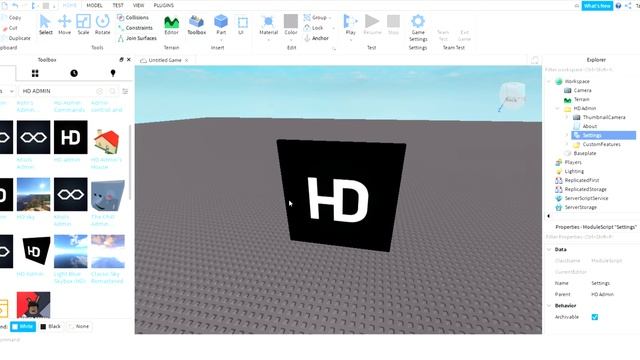Select the HD Admin toolbox thumbnail
The image size is (640, 360).
point(71,137)
